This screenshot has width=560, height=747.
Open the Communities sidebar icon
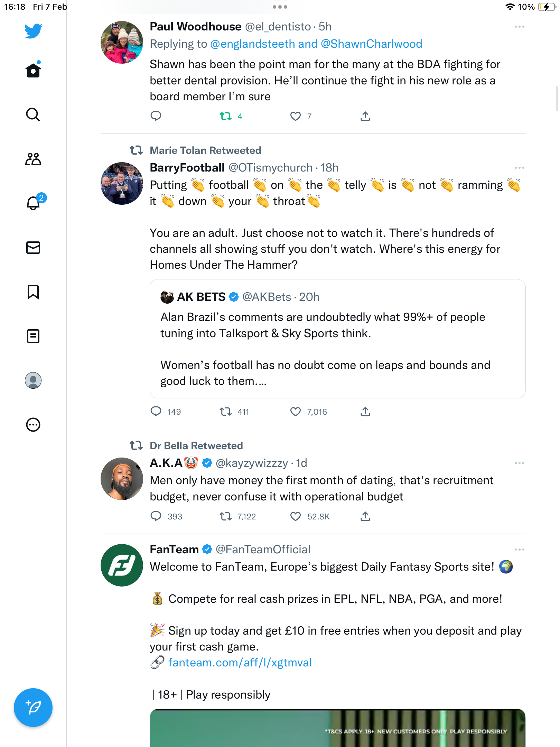(33, 159)
